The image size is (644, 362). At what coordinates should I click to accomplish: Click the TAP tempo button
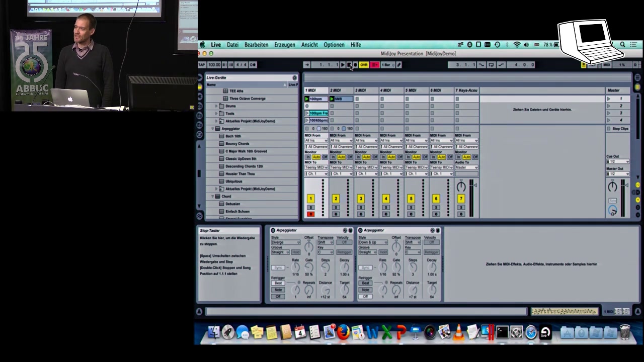[x=202, y=65]
